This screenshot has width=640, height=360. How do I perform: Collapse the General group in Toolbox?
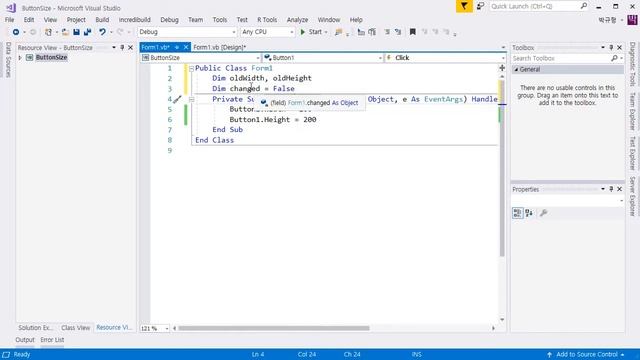pyautogui.click(x=516, y=69)
